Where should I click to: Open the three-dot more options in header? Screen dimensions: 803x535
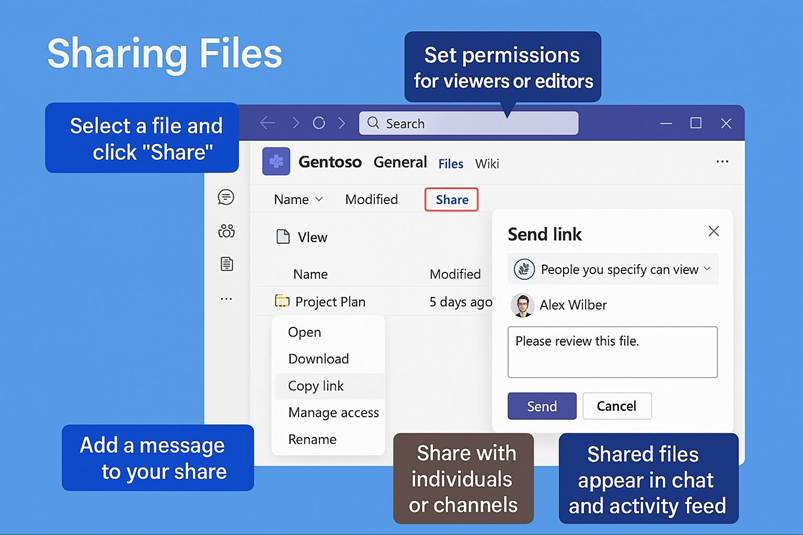click(x=722, y=162)
